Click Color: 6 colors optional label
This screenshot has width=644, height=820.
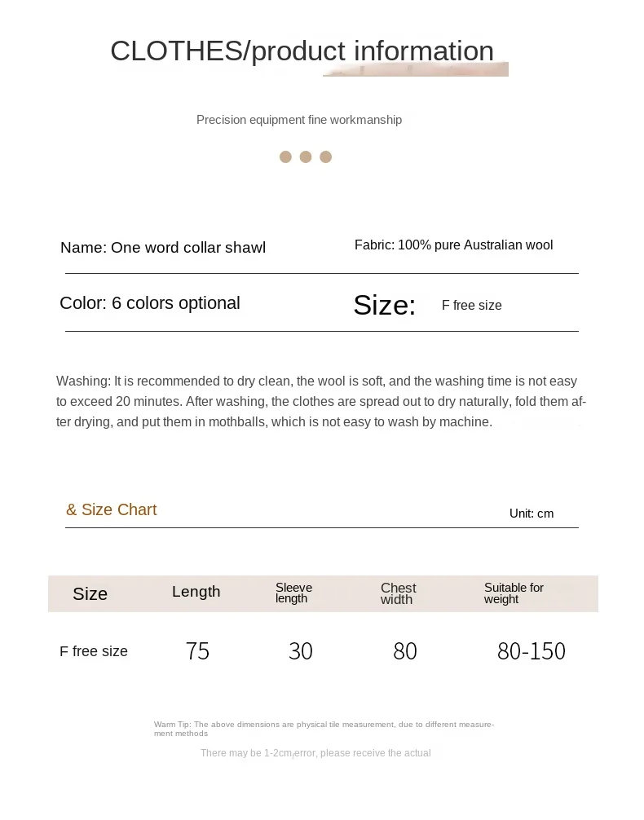150,302
